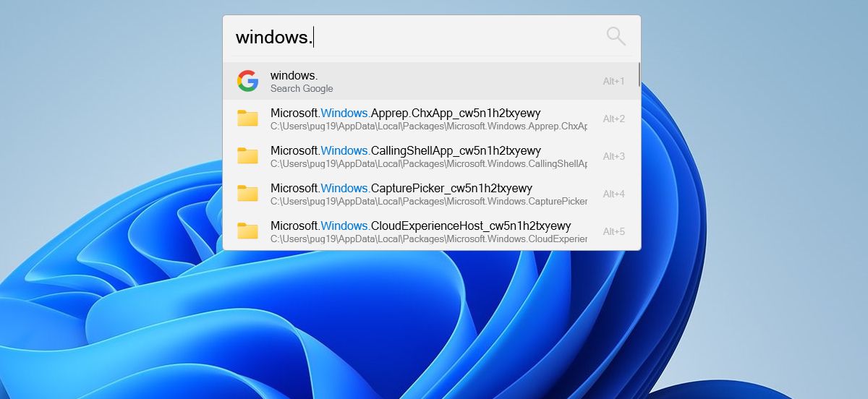Click the Alt+1 shortcut hint

tap(614, 81)
